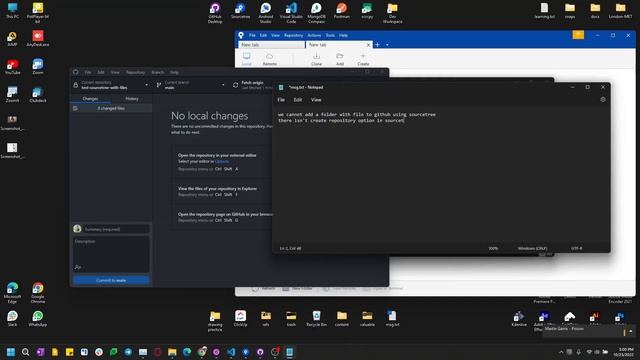Expand the Current branch dropdown

(191, 85)
